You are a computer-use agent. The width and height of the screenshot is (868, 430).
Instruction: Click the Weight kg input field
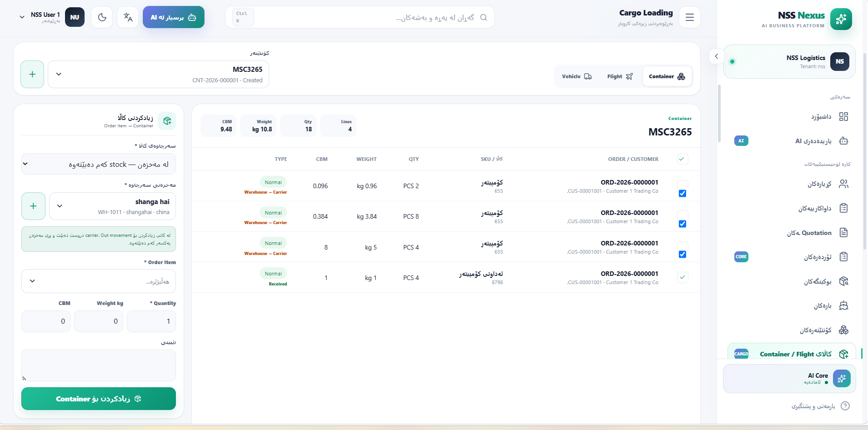click(x=99, y=321)
